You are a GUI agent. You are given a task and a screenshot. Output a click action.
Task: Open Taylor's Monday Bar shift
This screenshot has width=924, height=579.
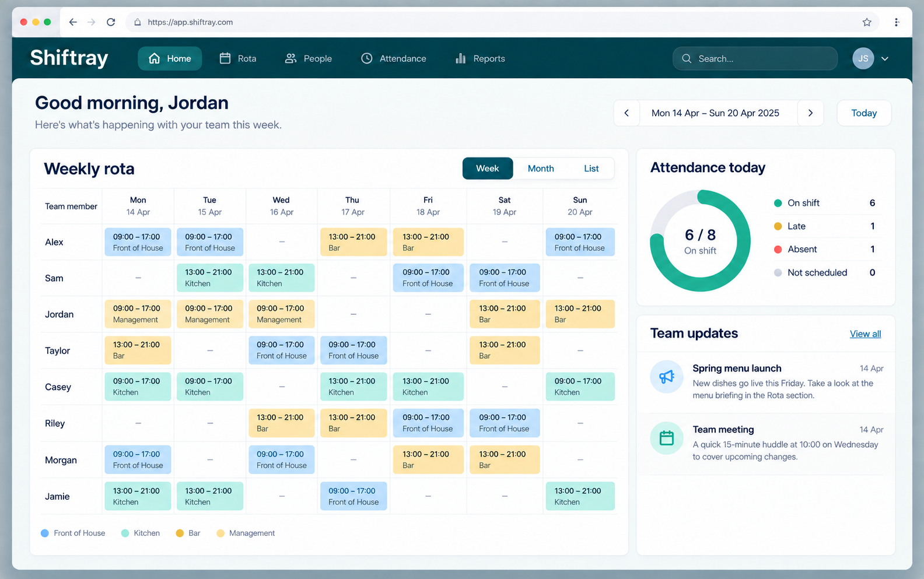[x=138, y=350]
